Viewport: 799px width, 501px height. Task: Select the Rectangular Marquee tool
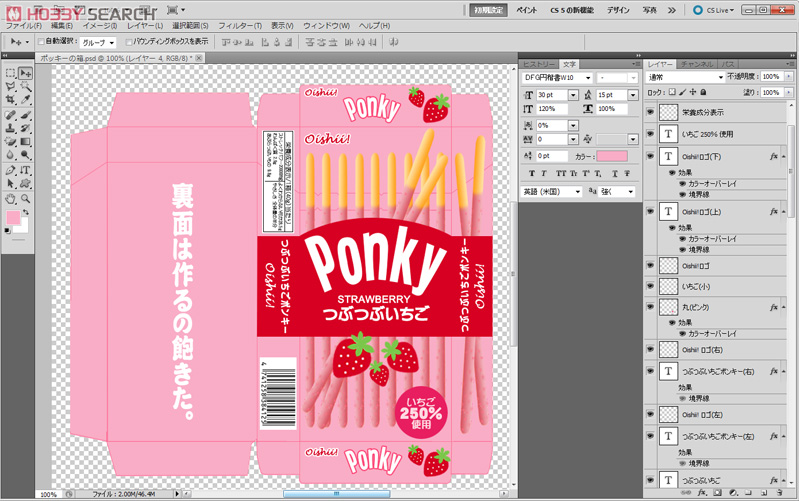pos(10,73)
